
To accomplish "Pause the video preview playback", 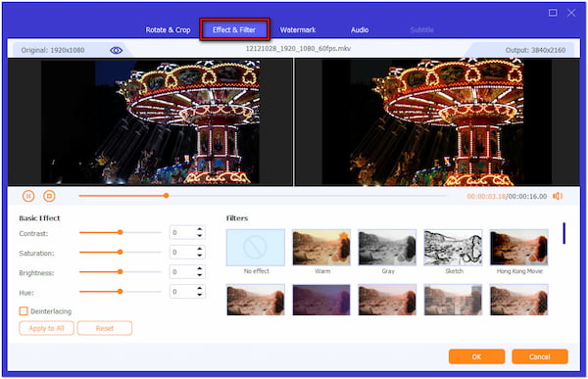I will 28,196.
